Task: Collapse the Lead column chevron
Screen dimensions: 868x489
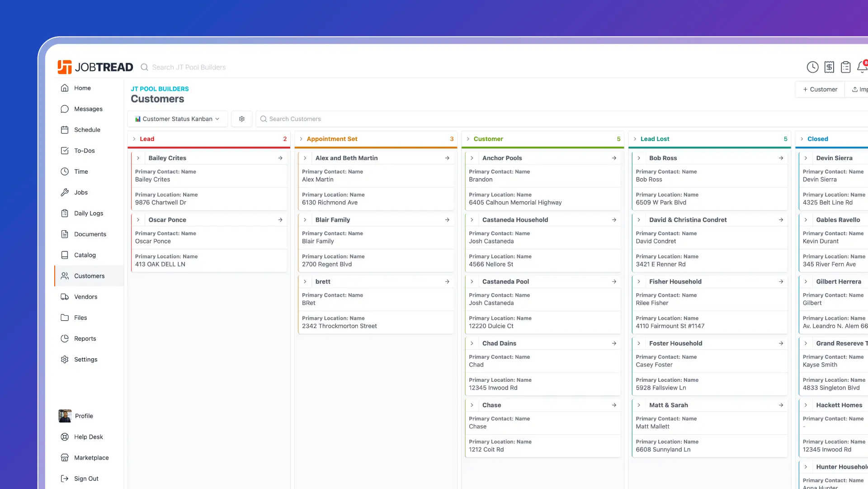Action: pyautogui.click(x=134, y=139)
